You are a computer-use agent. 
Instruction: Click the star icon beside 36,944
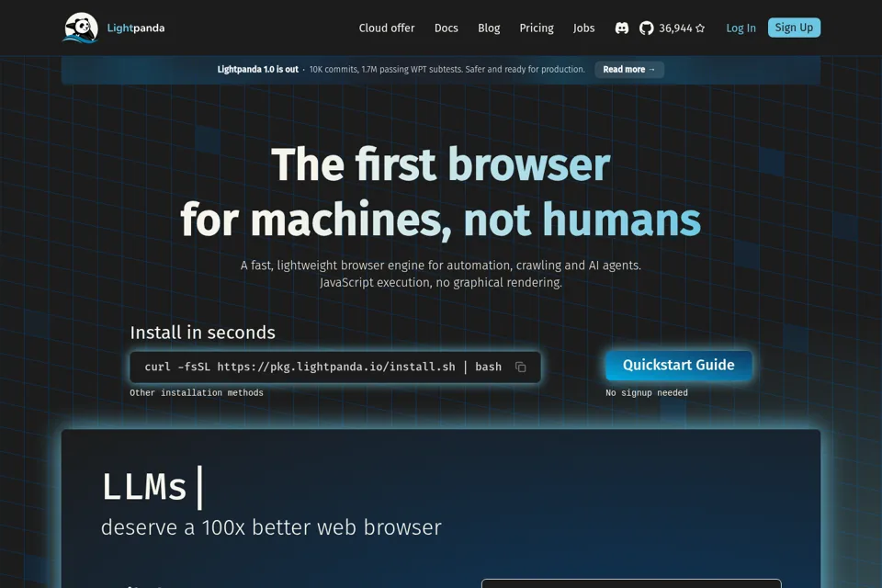(x=700, y=28)
